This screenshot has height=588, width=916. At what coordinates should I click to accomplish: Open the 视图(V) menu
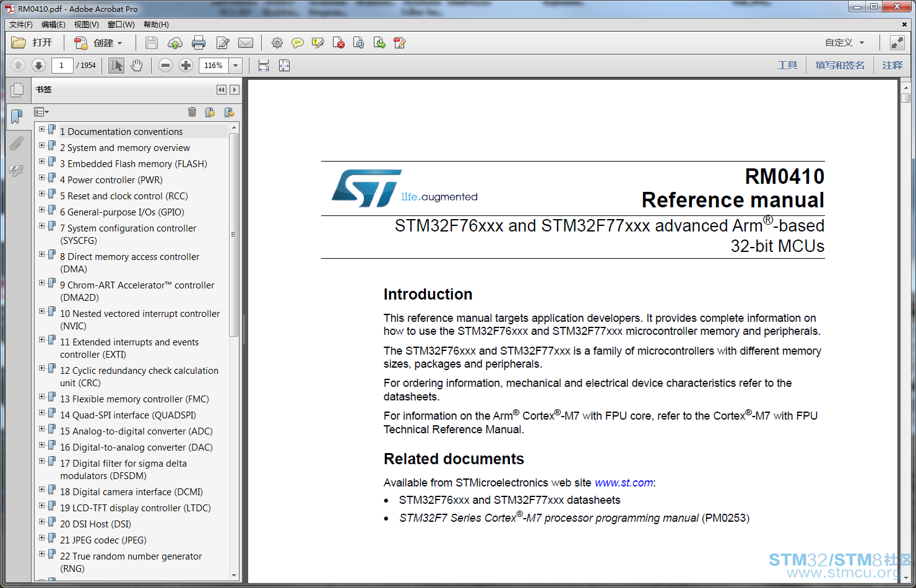[86, 25]
